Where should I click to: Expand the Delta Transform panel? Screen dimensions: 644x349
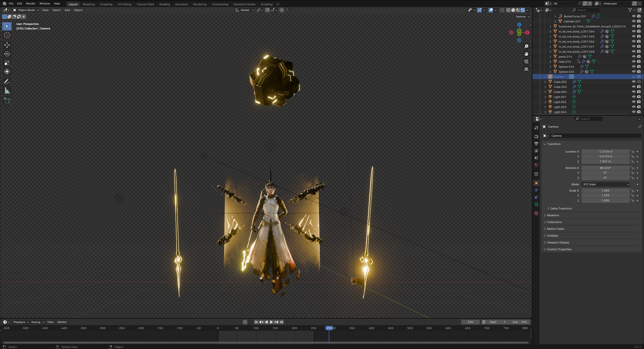tap(561, 208)
